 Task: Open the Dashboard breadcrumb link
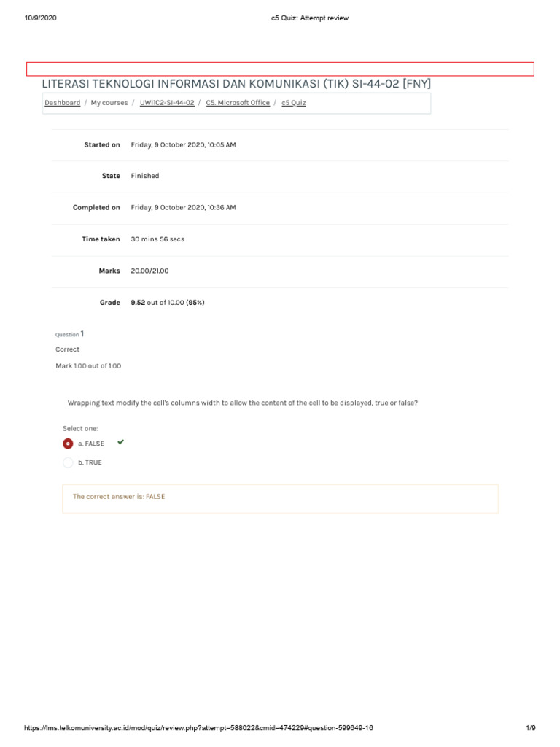click(63, 103)
